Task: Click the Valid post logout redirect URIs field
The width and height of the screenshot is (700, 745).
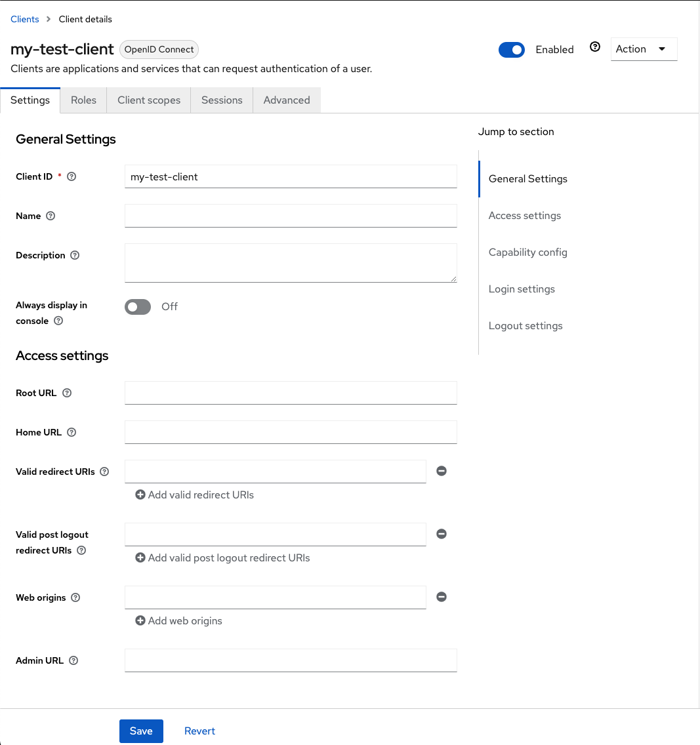Action: click(x=276, y=534)
